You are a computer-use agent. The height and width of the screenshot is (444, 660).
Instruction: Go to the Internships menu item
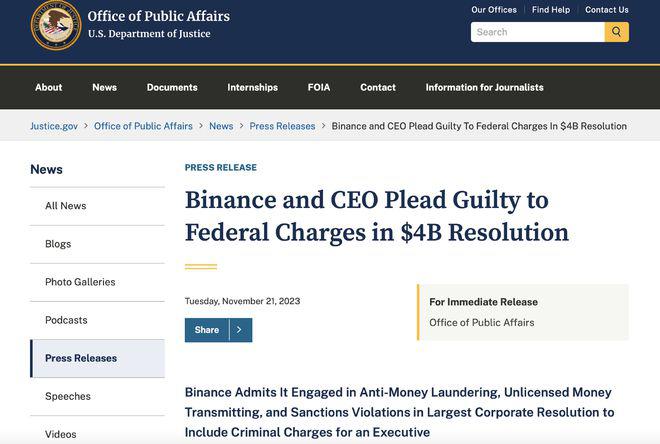253,87
